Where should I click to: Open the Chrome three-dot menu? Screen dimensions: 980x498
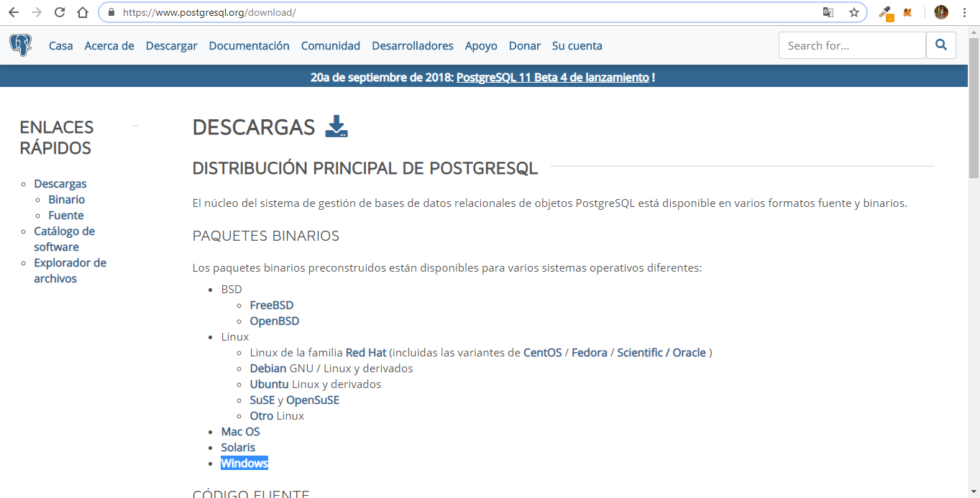pos(964,12)
